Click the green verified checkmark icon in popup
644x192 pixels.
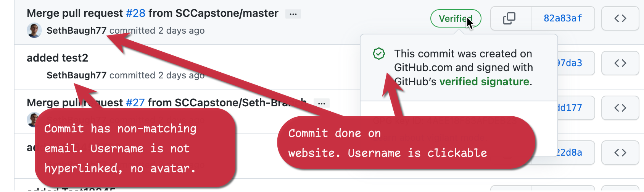click(379, 54)
